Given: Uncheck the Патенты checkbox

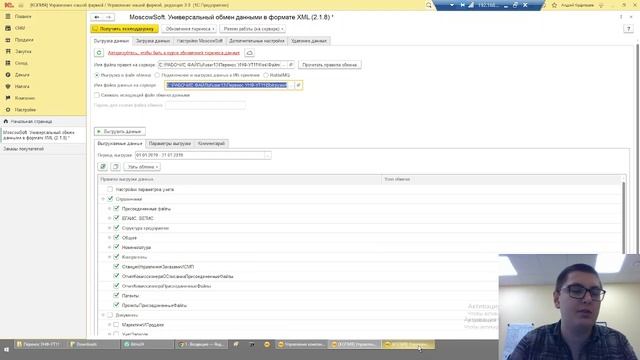Looking at the screenshot, I should tap(116, 296).
